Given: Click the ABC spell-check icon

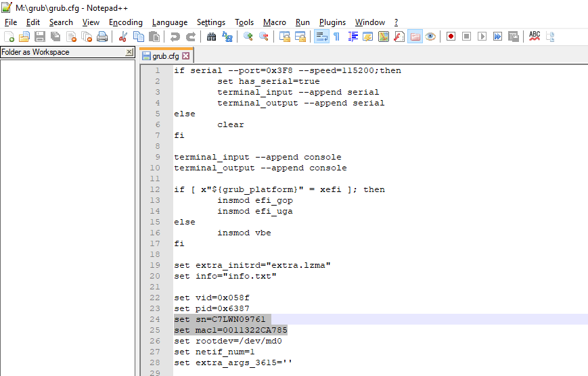Looking at the screenshot, I should (535, 37).
